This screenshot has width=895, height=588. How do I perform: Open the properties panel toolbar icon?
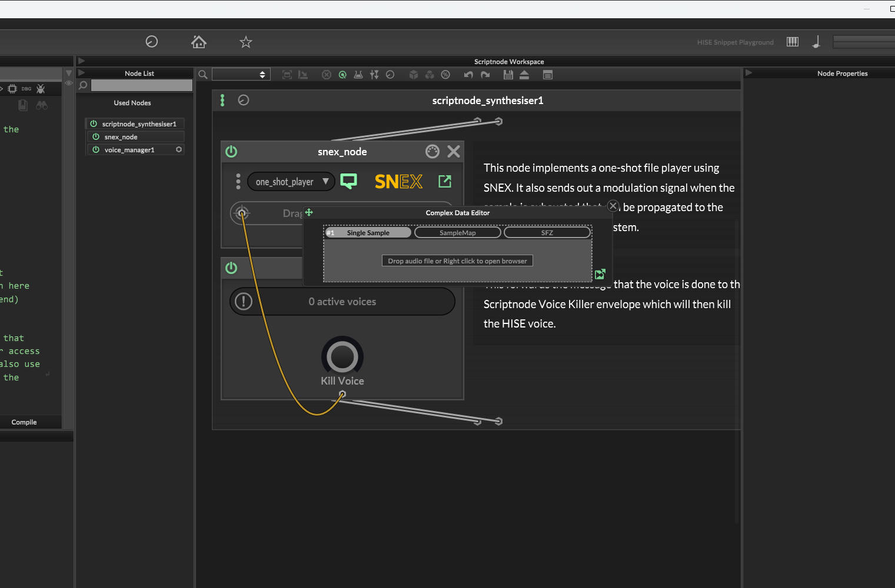point(548,75)
